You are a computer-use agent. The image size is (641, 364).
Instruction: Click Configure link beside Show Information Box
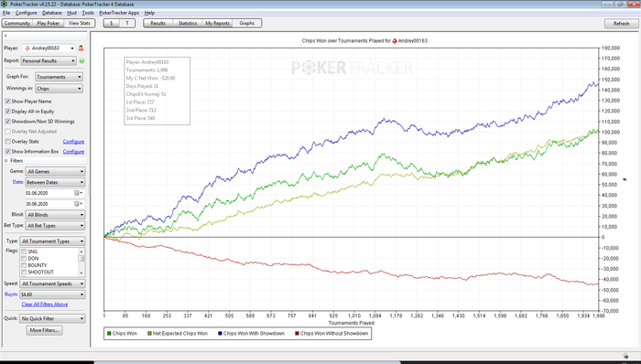pyautogui.click(x=73, y=152)
